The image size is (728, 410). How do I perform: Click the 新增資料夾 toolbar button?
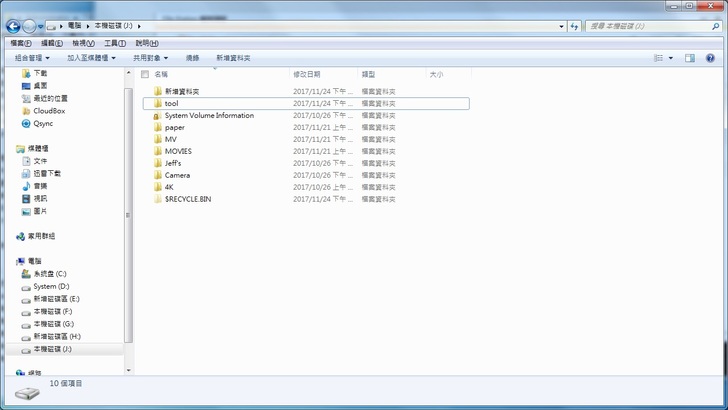coord(233,58)
